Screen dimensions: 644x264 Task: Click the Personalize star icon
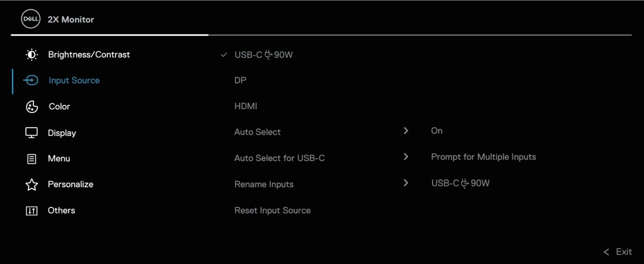click(31, 184)
